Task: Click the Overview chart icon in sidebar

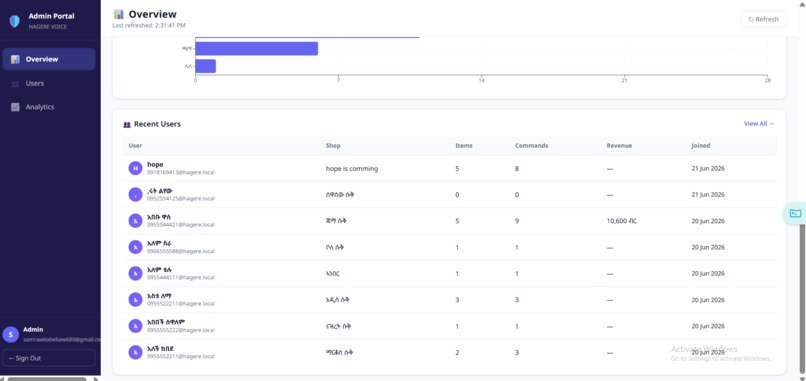Action: (x=15, y=59)
